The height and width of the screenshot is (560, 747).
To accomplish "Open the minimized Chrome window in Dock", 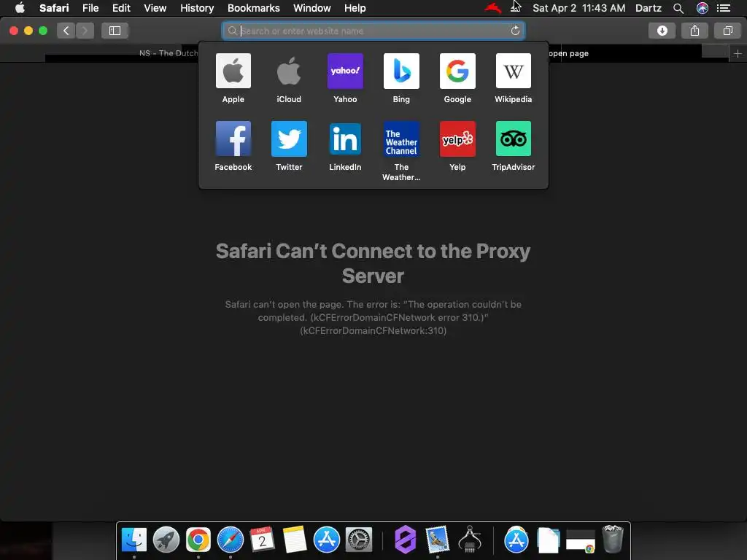I will pos(580,542).
